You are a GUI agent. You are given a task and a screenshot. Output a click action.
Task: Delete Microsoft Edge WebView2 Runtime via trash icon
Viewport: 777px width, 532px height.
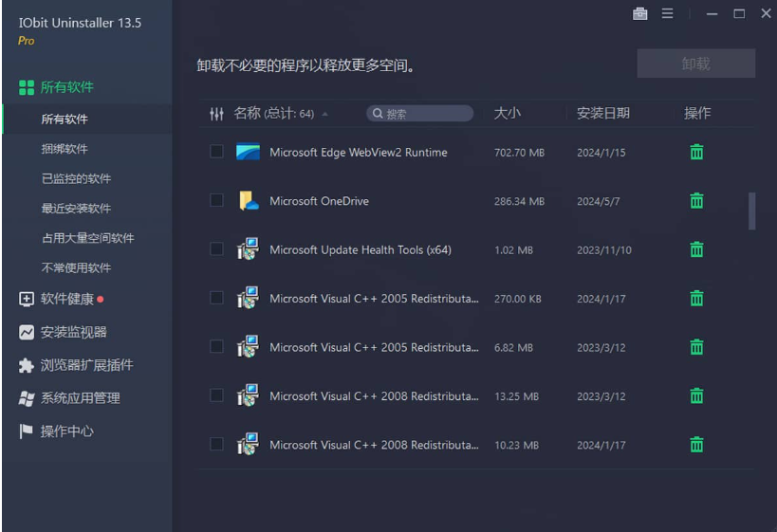click(x=696, y=152)
